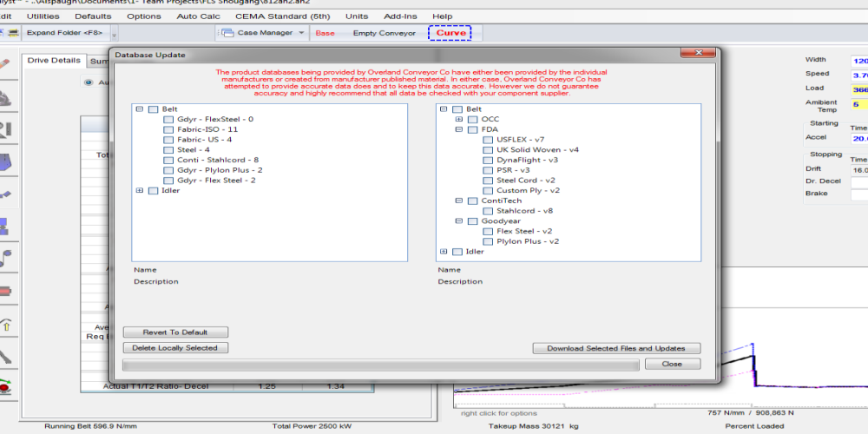The width and height of the screenshot is (868, 434).
Task: Click the Ambient Temp input field
Action: click(859, 105)
